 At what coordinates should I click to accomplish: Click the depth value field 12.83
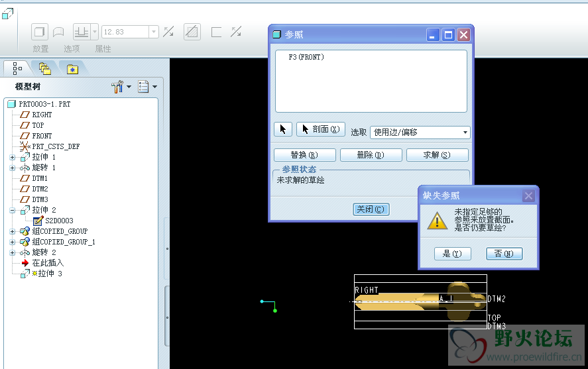pos(125,32)
